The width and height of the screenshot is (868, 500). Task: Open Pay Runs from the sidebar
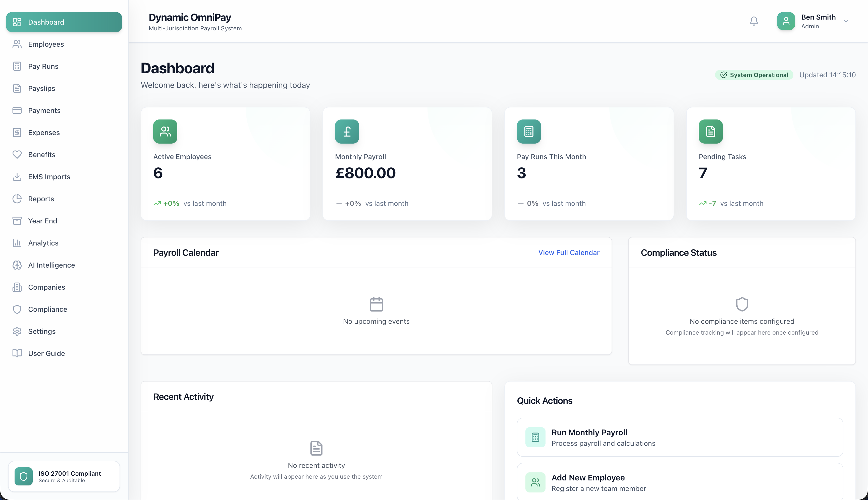(64, 66)
